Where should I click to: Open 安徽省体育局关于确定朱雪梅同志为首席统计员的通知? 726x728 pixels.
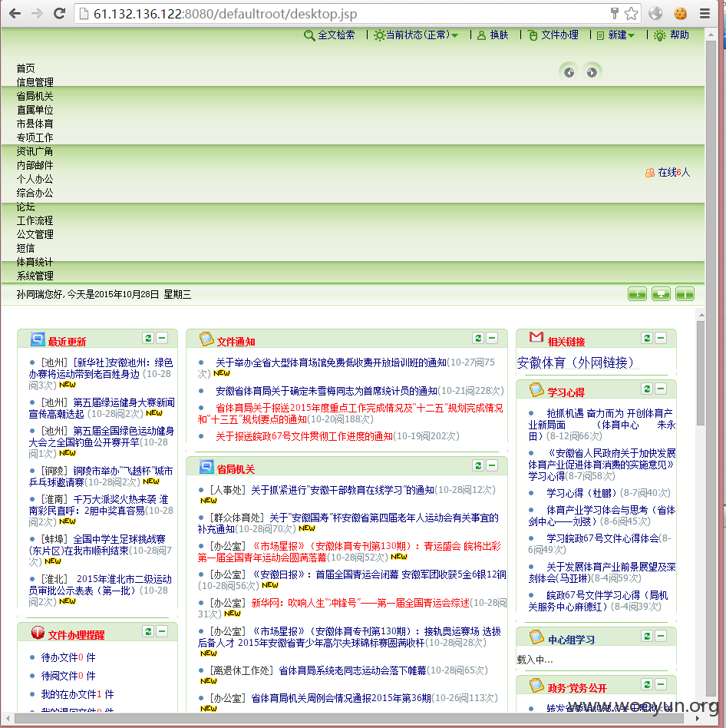(326, 392)
